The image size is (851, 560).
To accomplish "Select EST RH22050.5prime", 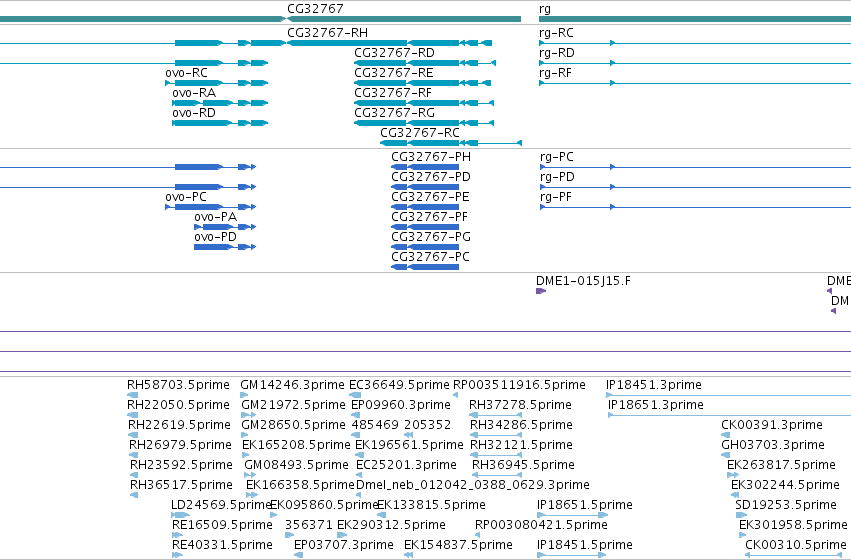I will point(178,405).
